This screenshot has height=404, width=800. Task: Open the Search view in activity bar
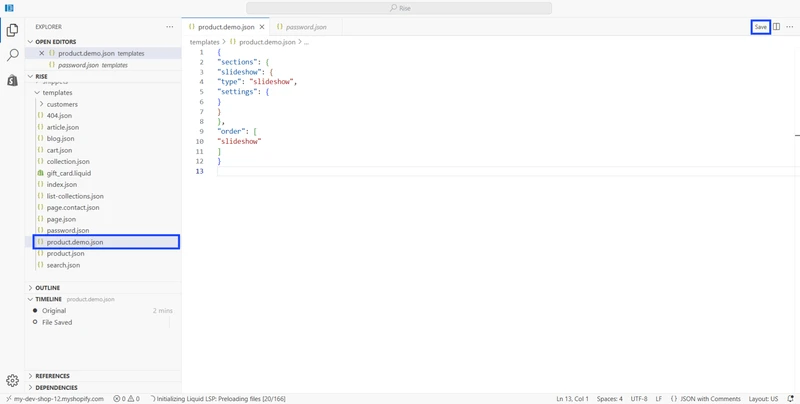point(12,55)
